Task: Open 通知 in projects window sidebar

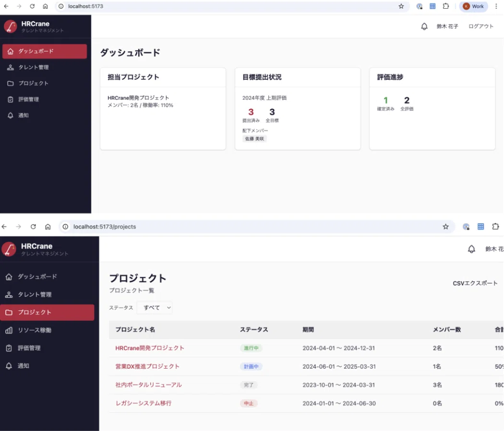Action: 47,366
